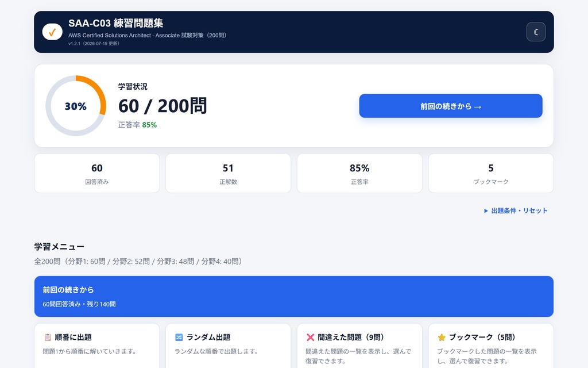Screen dimensions: 588x368
Task: Click the red X icon on 間違えた問題
Action: 310,337
